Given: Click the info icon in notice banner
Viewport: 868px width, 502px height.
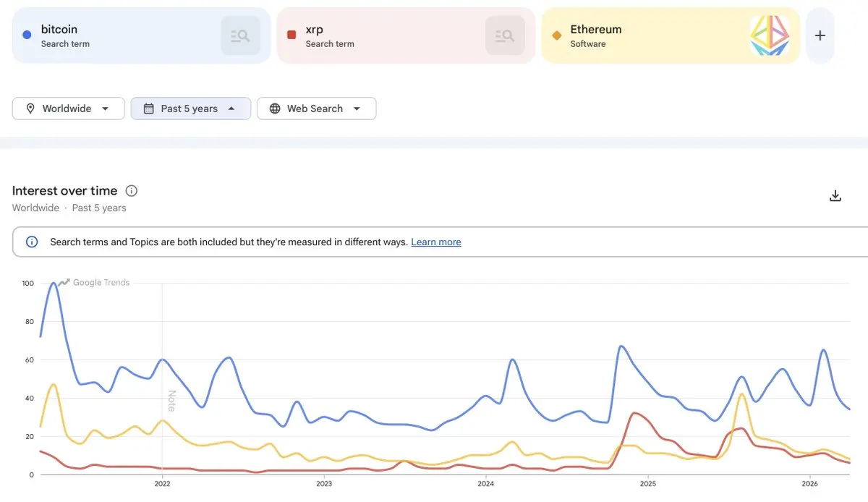Looking at the screenshot, I should [x=32, y=242].
